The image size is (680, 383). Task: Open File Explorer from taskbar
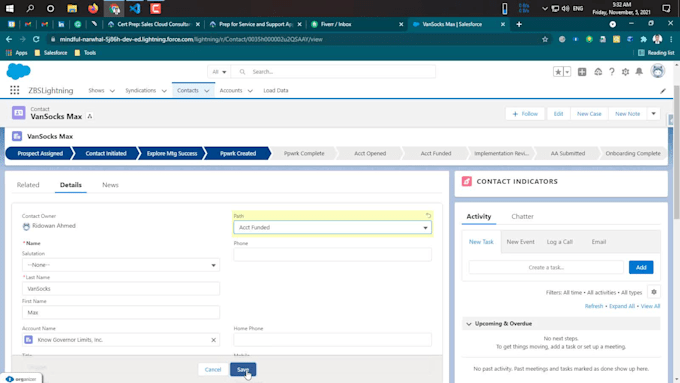[x=72, y=8]
